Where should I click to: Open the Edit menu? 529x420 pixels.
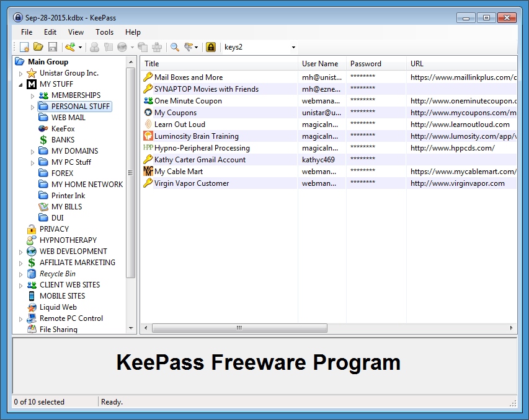(50, 32)
